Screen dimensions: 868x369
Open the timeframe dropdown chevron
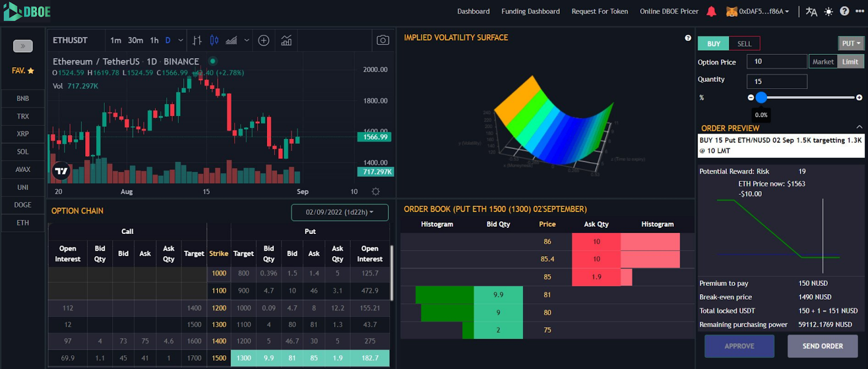[181, 40]
